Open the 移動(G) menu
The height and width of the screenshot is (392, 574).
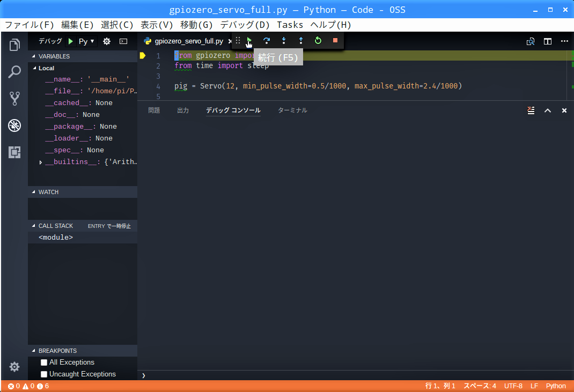pos(196,25)
